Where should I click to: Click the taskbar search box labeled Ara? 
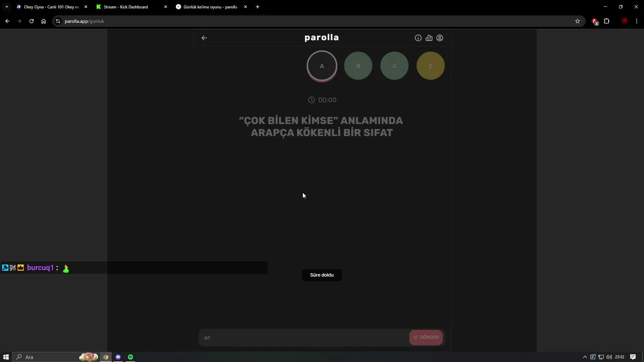(55, 357)
